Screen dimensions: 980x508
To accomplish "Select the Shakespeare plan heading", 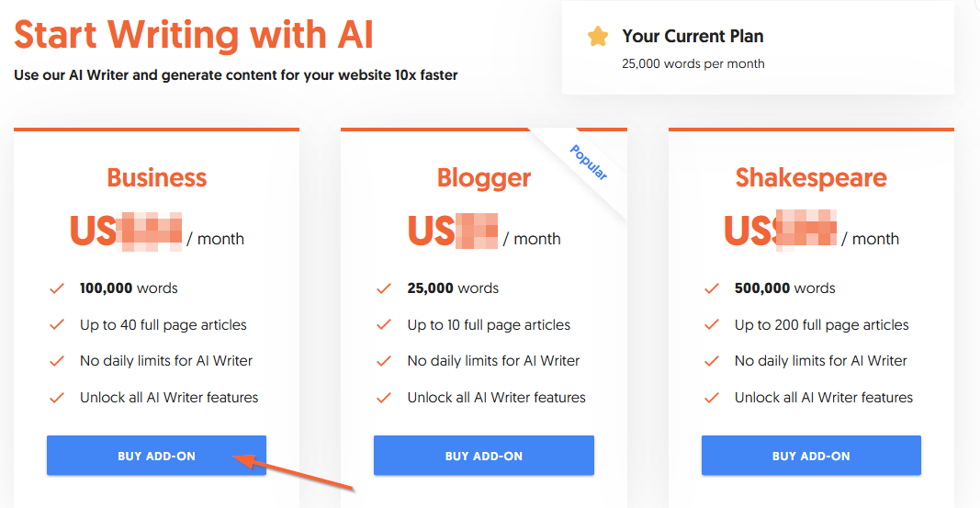I will (x=811, y=177).
